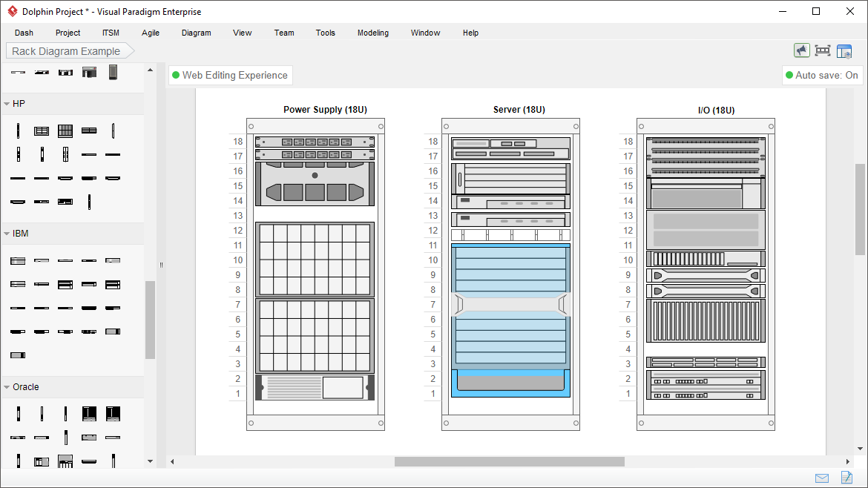Viewport: 868px width, 488px height.
Task: Open the Agile menu
Action: (150, 33)
